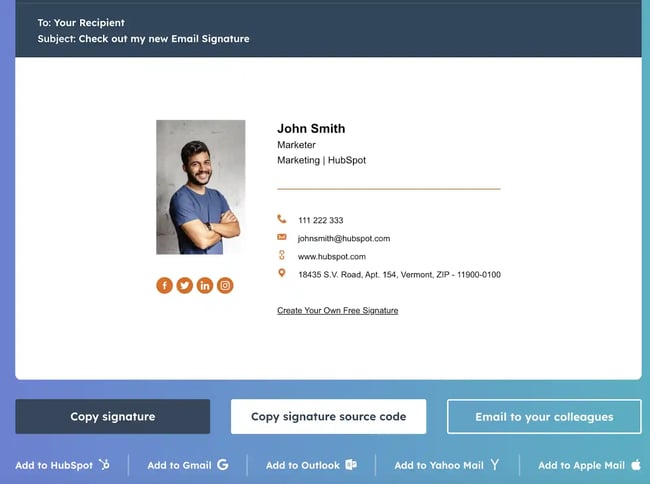
Task: Click Email to your colleagues button
Action: 544,416
